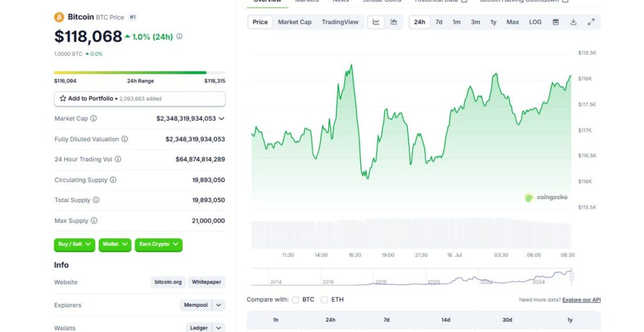
Task: Click the 24h column header in table
Action: [x=331, y=320]
